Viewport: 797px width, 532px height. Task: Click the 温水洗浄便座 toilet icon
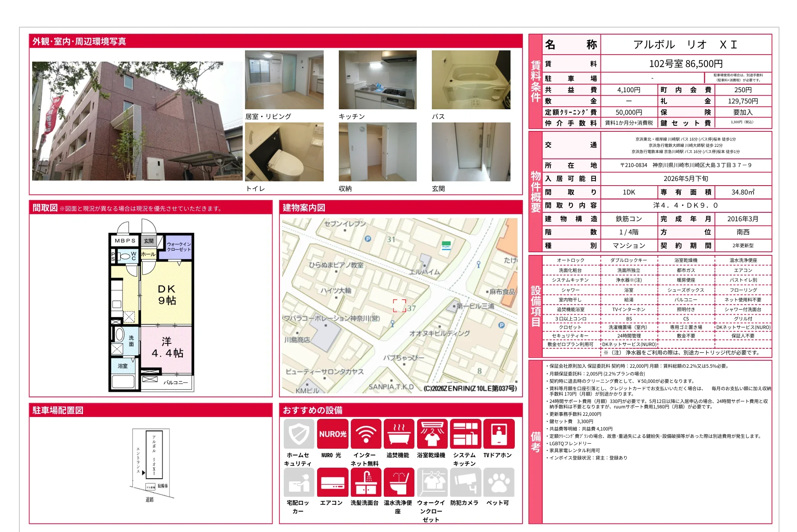[398, 482]
